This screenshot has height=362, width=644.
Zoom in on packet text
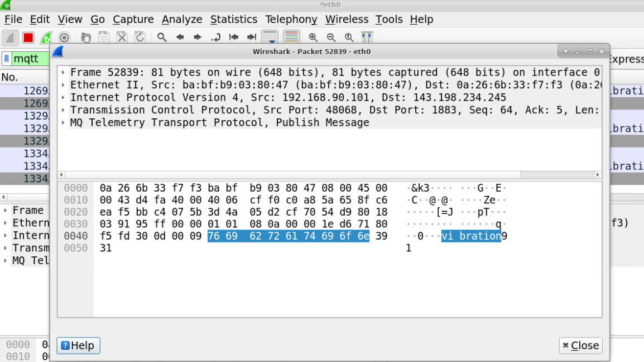[313, 37]
